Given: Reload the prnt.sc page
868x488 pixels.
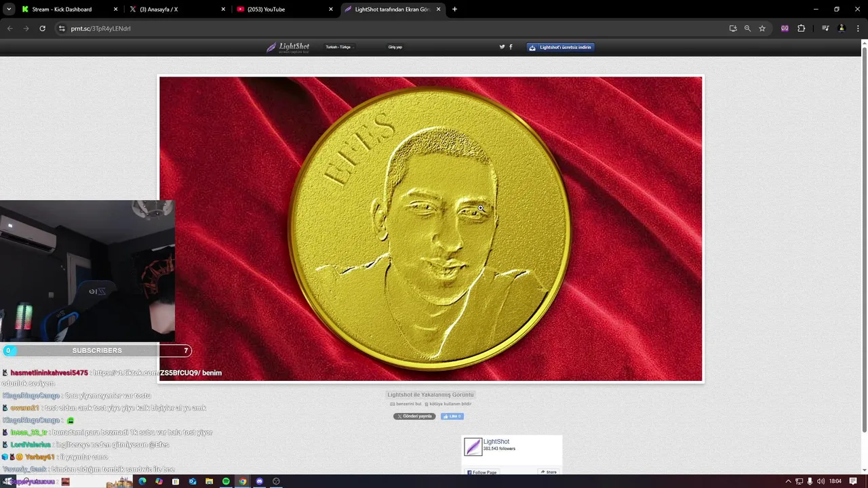Looking at the screenshot, I should click(x=42, y=28).
